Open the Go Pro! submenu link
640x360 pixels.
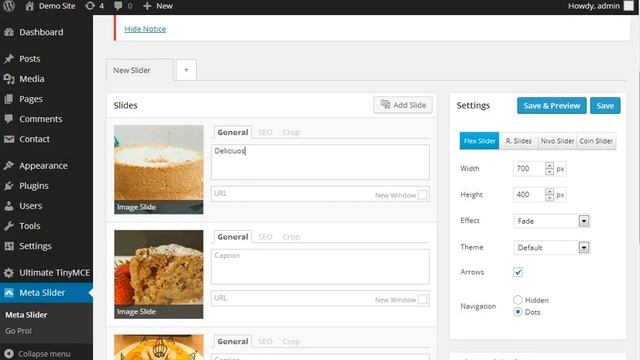click(18, 331)
